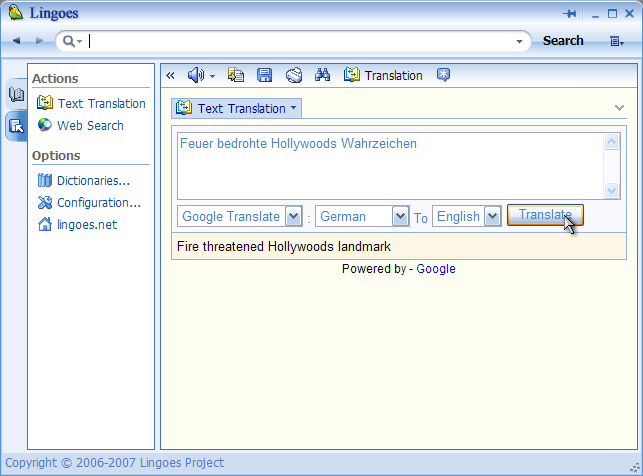
Task: Click the Translate button
Action: coord(545,215)
